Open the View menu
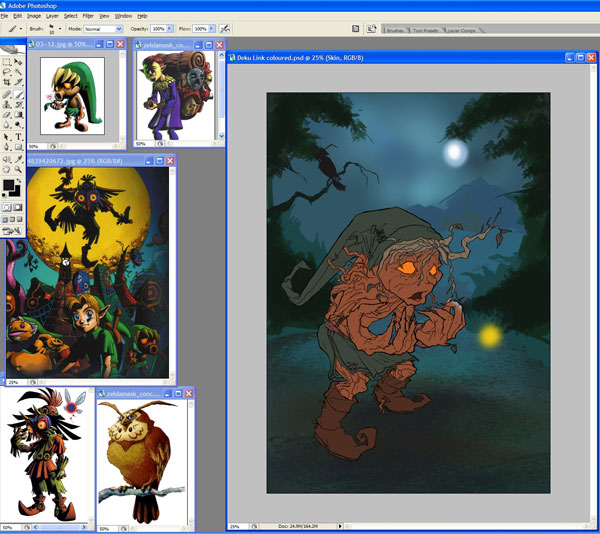600x534 pixels. click(x=104, y=16)
